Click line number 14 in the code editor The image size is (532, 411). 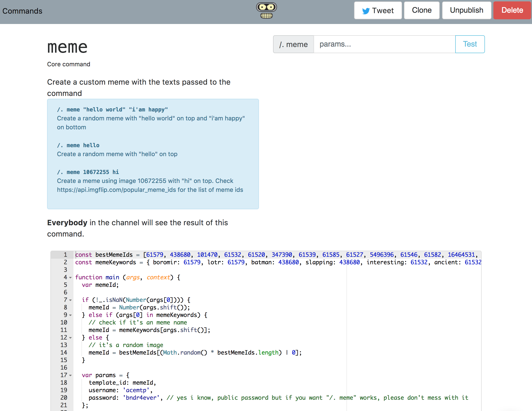(x=64, y=353)
